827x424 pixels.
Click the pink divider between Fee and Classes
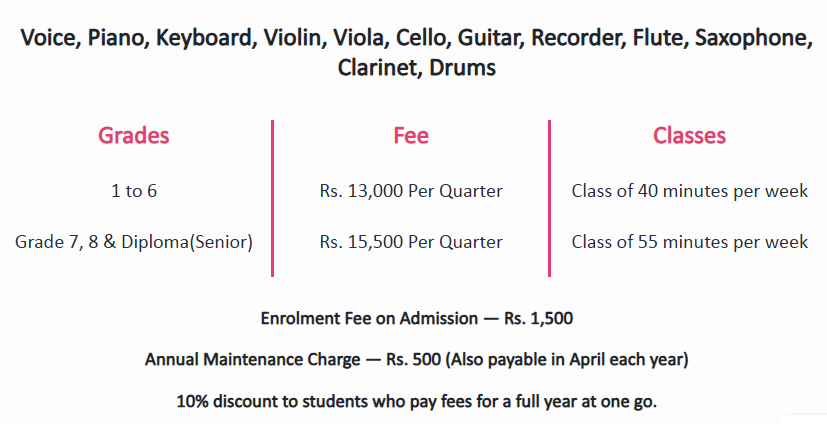550,199
